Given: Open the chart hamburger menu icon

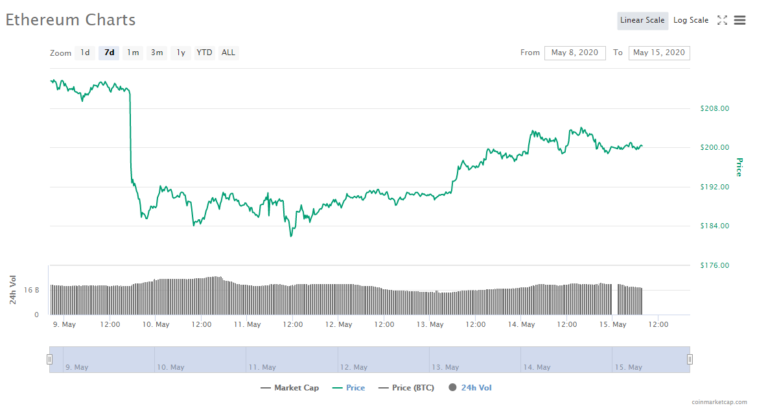Looking at the screenshot, I should (x=740, y=20).
